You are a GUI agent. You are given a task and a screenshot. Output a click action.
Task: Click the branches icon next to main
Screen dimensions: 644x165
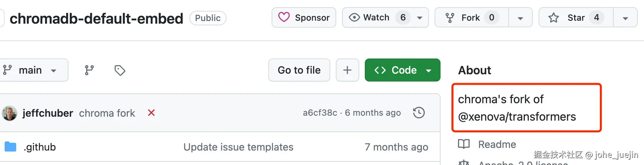pyautogui.click(x=89, y=70)
